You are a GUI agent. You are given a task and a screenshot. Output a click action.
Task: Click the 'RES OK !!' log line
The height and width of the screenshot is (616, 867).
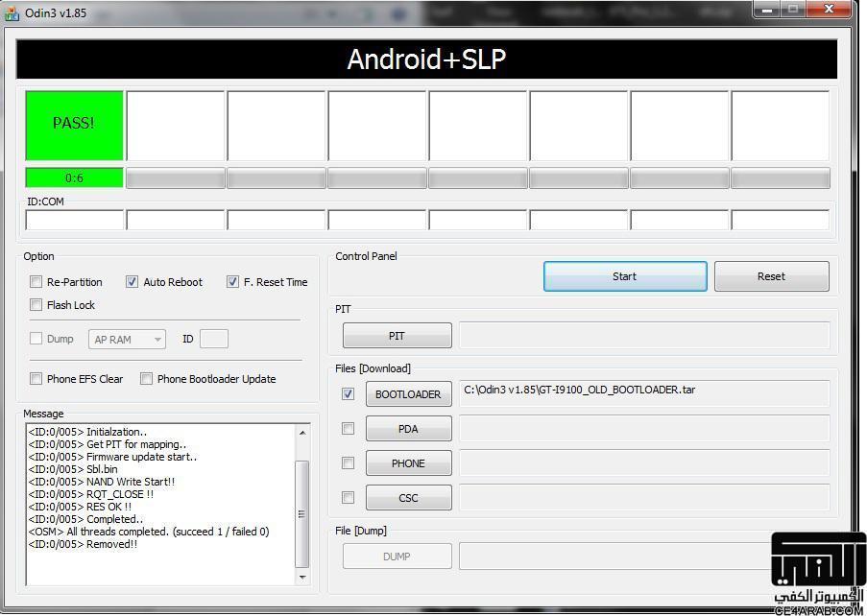(80, 507)
